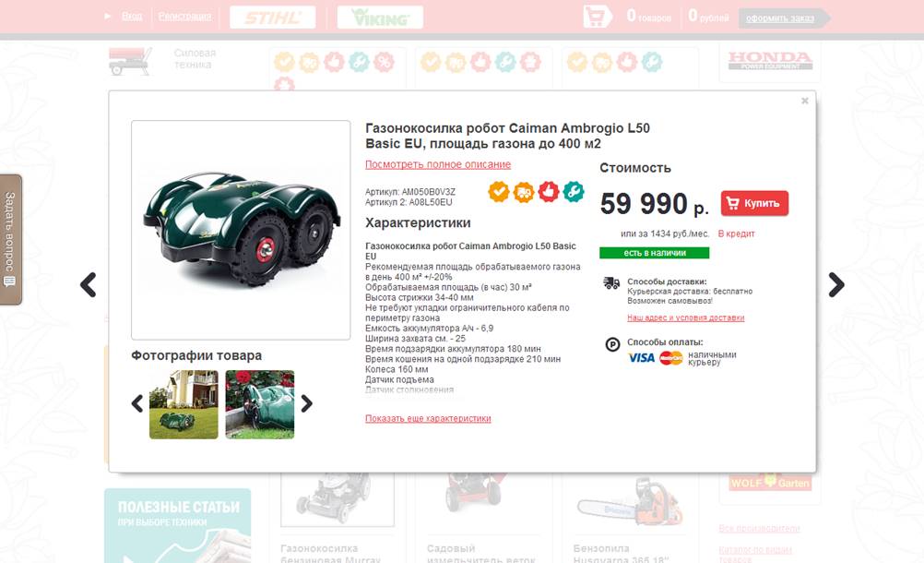The image size is (924, 563).
Task: Click the delivery truck icon beside Способы доставки
Action: tap(611, 283)
